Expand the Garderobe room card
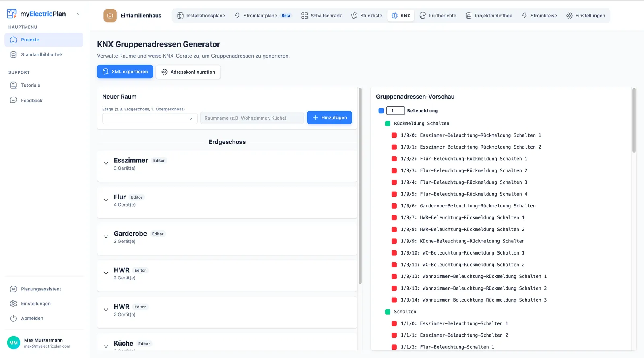644x358 pixels. click(x=106, y=237)
